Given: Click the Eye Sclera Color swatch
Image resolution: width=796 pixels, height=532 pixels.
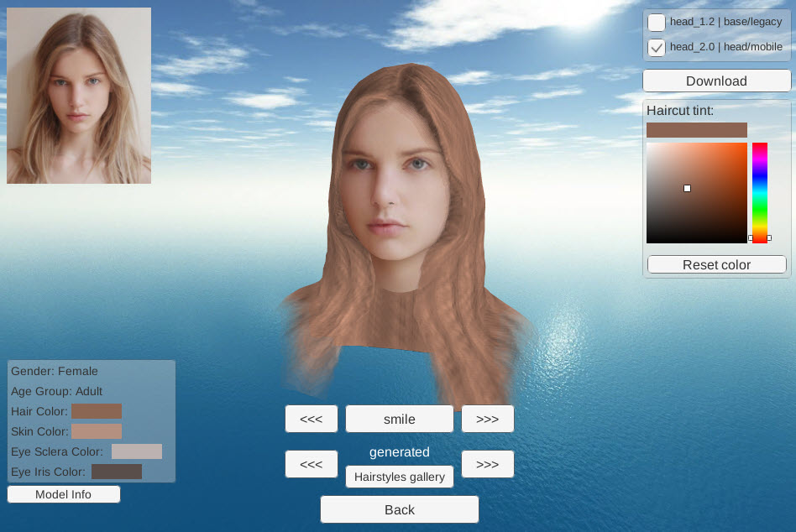Looking at the screenshot, I should click(x=136, y=451).
